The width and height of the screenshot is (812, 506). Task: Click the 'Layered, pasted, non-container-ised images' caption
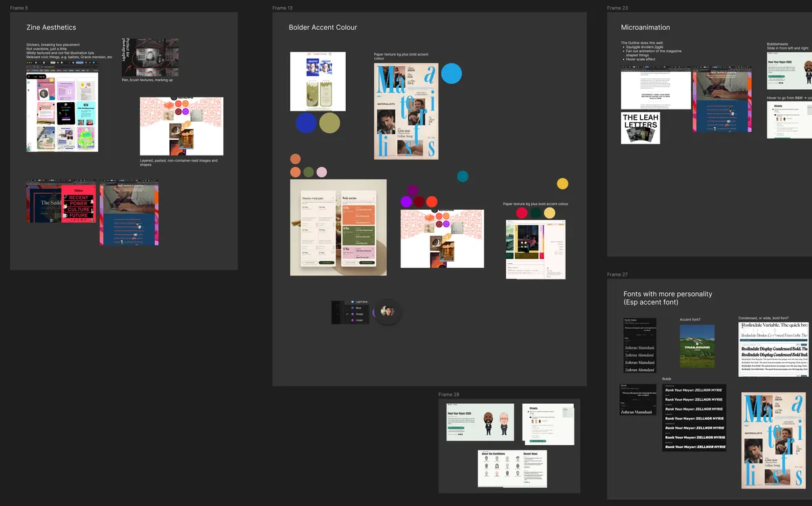click(179, 162)
